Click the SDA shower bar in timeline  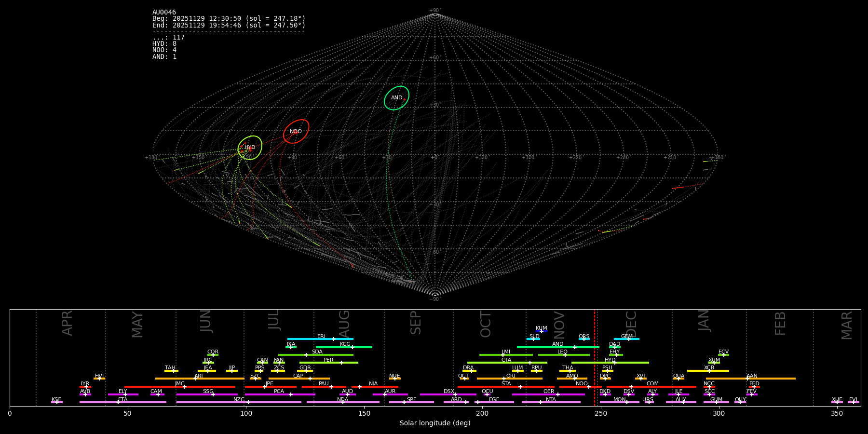[316, 355]
